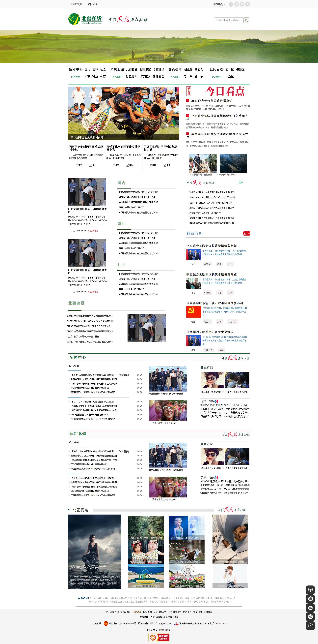Select 聚焦北疆 in navigation

[117, 69]
